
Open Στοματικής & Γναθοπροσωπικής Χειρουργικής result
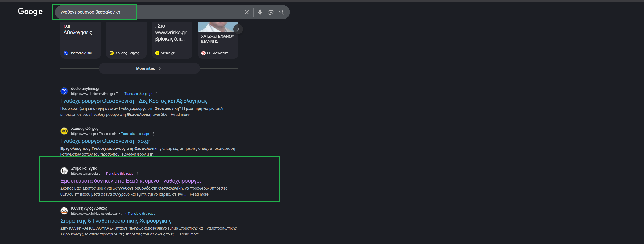click(116, 221)
